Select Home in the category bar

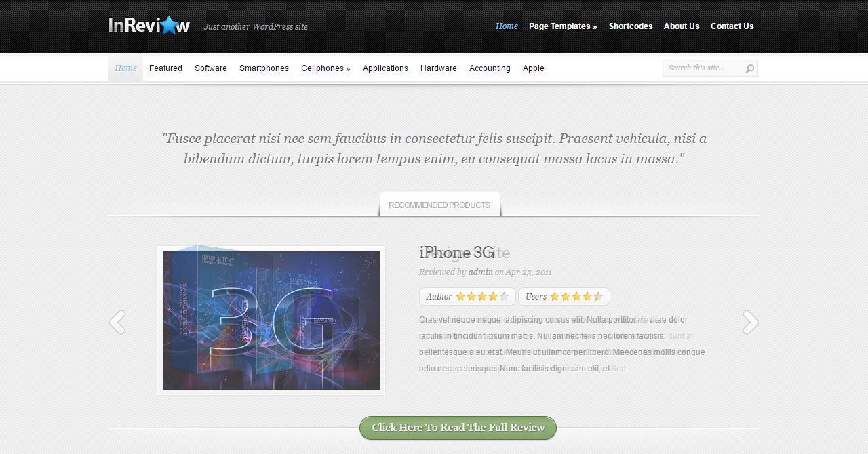tap(125, 68)
